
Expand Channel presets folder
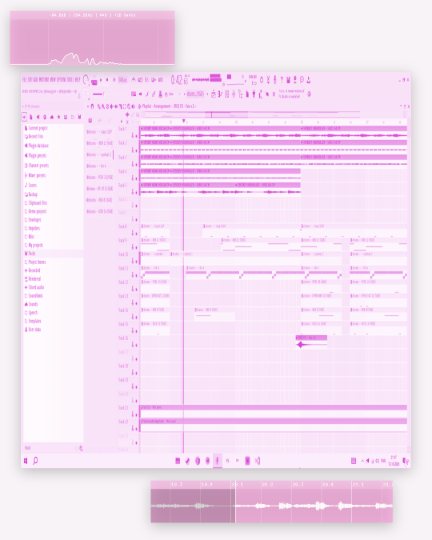click(37, 165)
